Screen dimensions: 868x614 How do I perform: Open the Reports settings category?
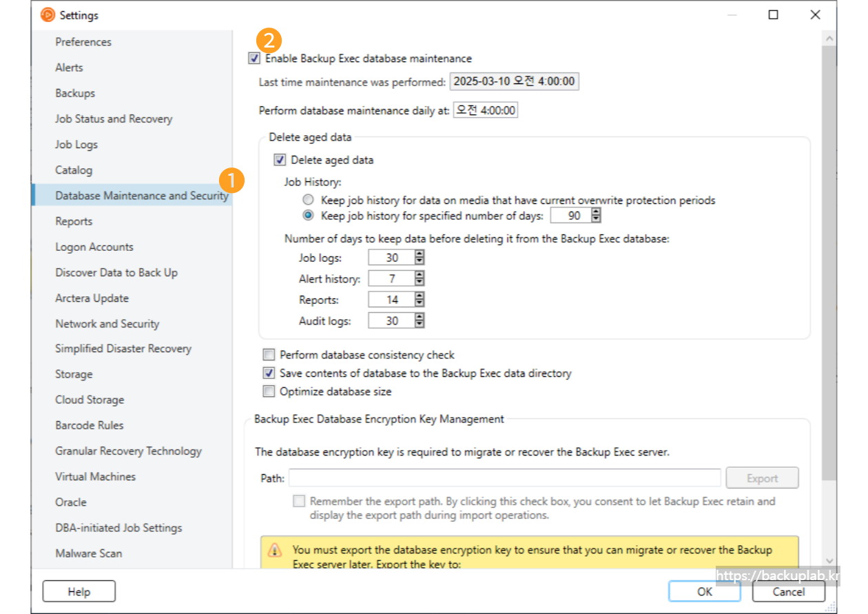click(x=74, y=221)
